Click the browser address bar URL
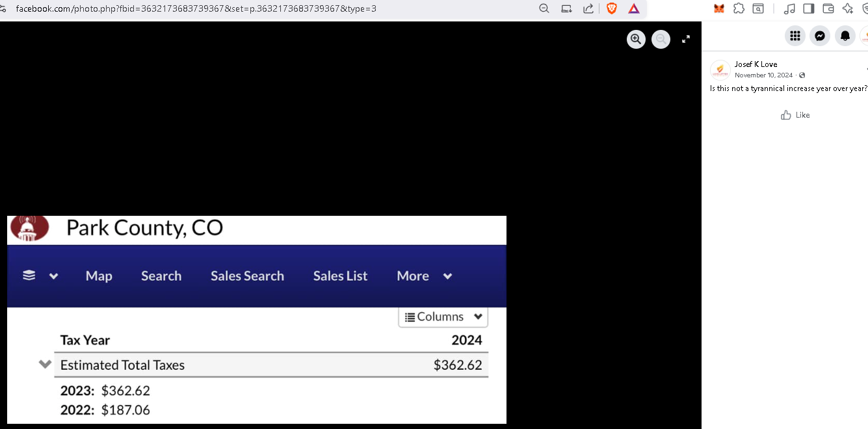Image resolution: width=868 pixels, height=429 pixels. click(195, 8)
